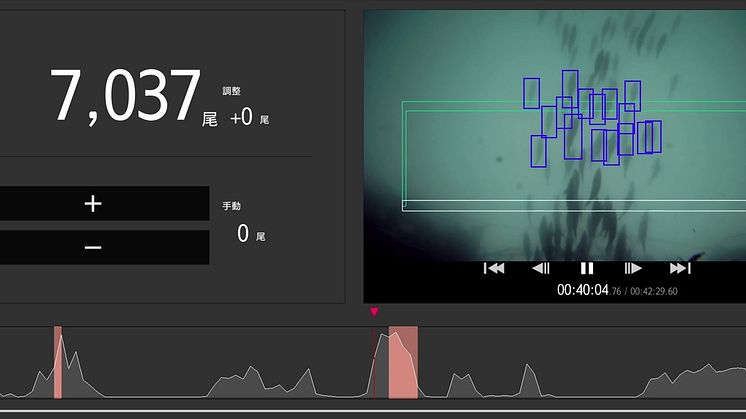
Task: Click the +0 adjustment value
Action: coord(241,118)
